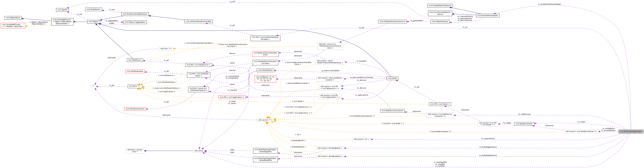Viewport: 644px width, 168px height.
Task: Select the ns3::RngStream node
Action: click(x=93, y=9)
